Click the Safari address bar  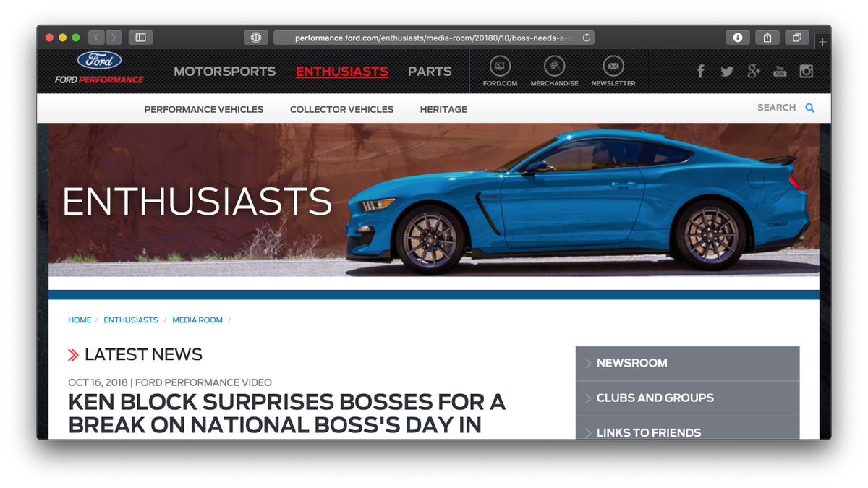(x=434, y=38)
